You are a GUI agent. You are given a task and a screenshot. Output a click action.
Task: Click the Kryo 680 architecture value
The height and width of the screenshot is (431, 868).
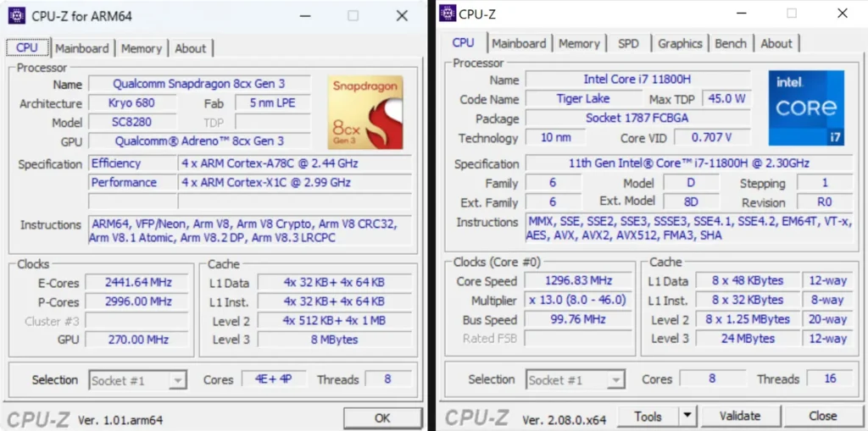click(133, 103)
